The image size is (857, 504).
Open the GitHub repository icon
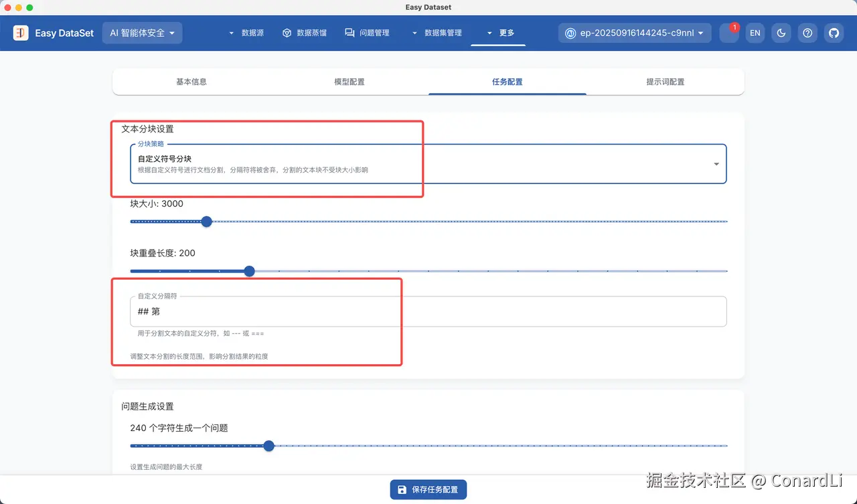(834, 33)
